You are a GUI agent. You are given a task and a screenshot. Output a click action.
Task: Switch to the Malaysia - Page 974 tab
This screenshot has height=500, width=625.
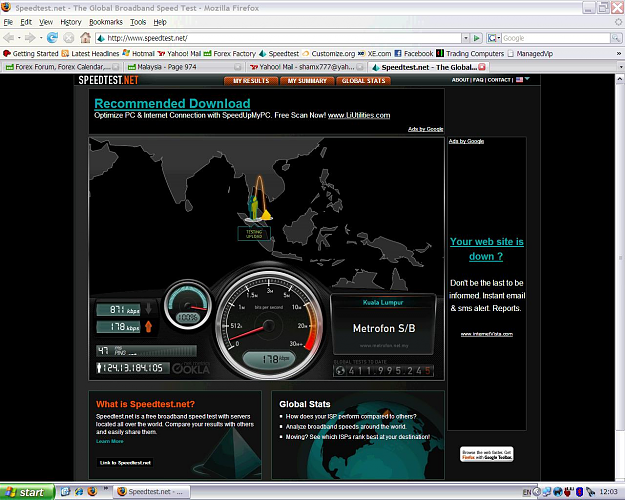pos(184,67)
